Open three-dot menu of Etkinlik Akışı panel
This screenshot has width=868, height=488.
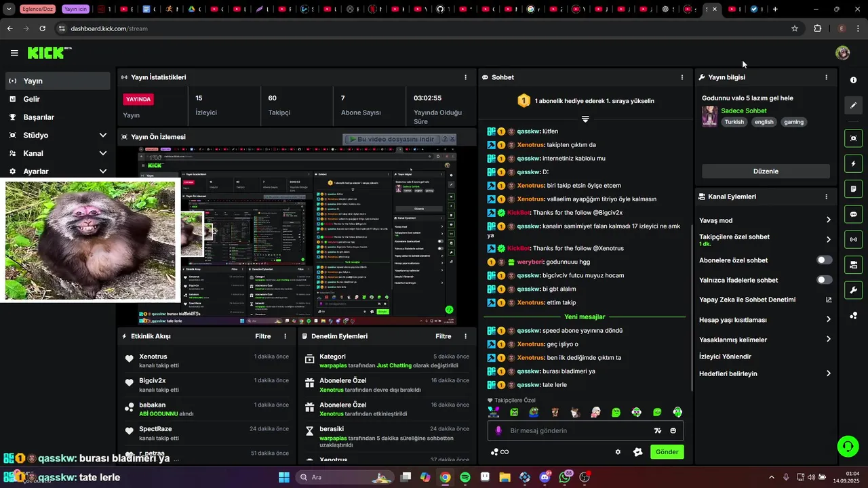285,336
